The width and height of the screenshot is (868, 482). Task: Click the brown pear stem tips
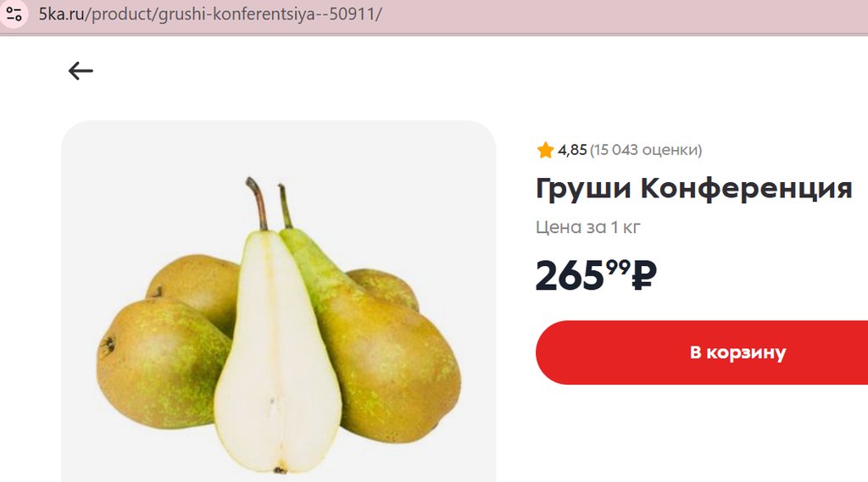269,202
